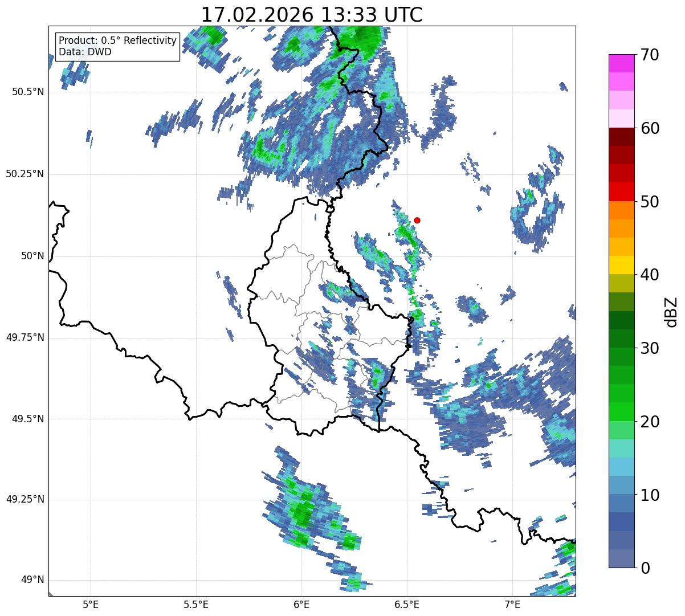Click the longitude label "6.5°E"
Image resolution: width=685 pixels, height=616 pixels.
click(407, 604)
